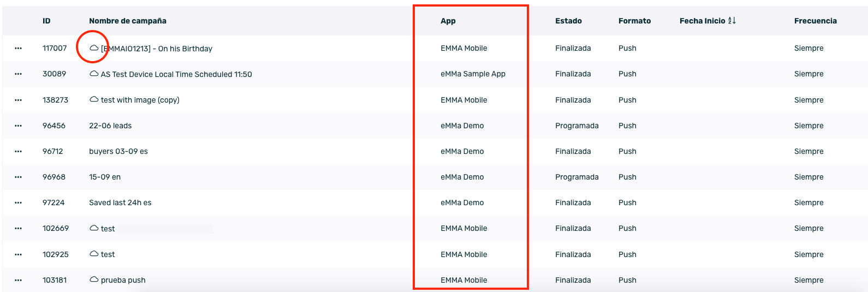
Task: Expand row options for campaign 102669
Action: (x=18, y=229)
